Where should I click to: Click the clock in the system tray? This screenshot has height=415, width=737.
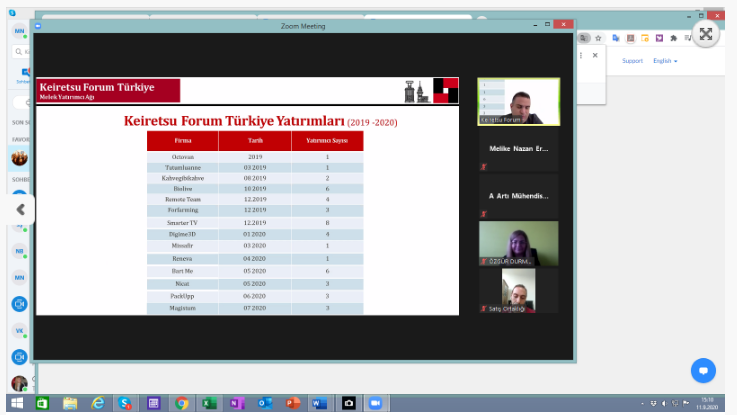[707, 403]
